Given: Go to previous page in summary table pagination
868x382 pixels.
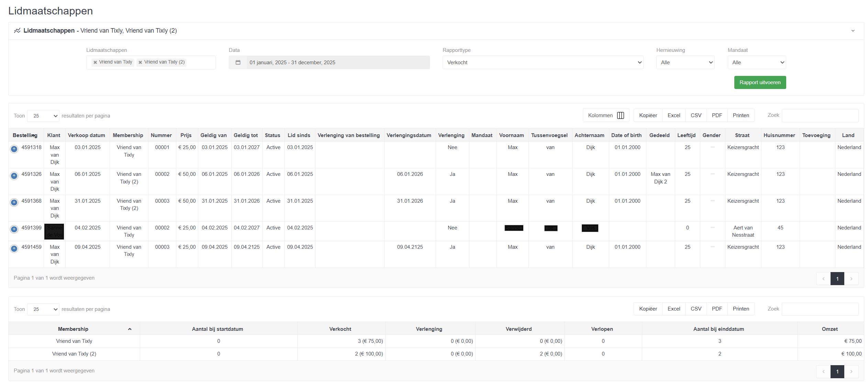Looking at the screenshot, I should [x=823, y=371].
